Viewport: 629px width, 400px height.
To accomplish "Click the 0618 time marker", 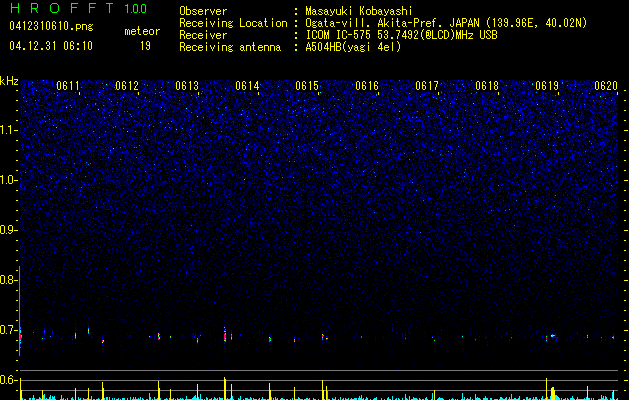I will pyautogui.click(x=487, y=86).
